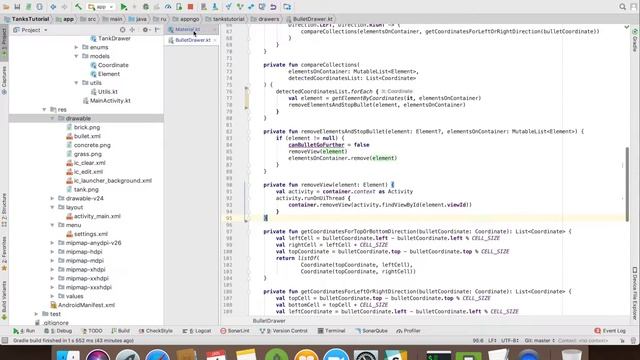Open Project panel settings gear
The image size is (640, 360).
coord(145,30)
